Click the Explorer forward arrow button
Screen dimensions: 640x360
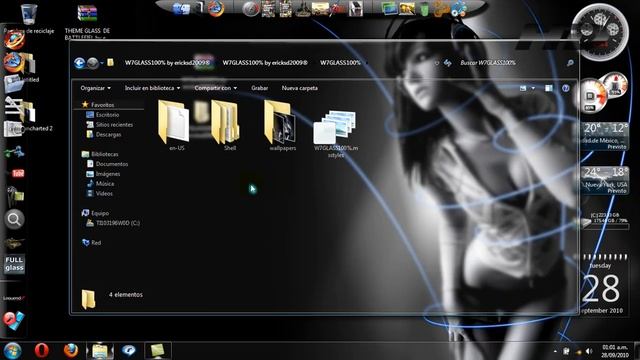[x=93, y=63]
